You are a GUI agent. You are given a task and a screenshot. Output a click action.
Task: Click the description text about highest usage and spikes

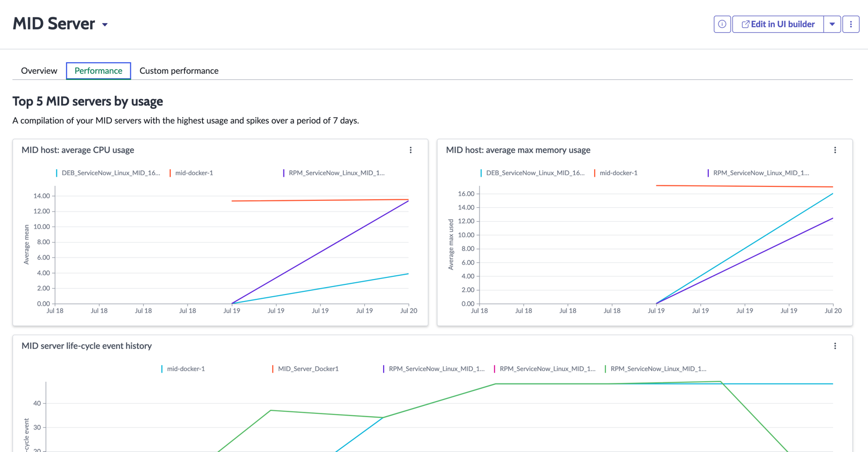point(186,120)
